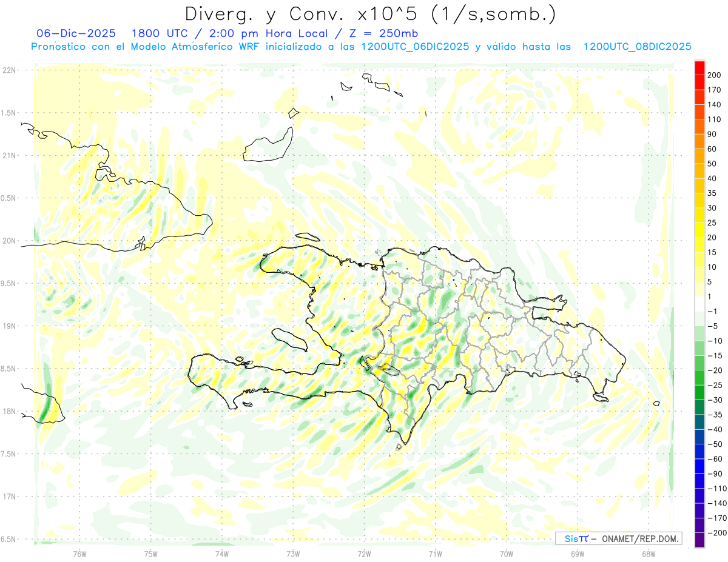Click the initialization stamp '1200UTC_06DIC2025'
The image size is (728, 562).
(415, 47)
